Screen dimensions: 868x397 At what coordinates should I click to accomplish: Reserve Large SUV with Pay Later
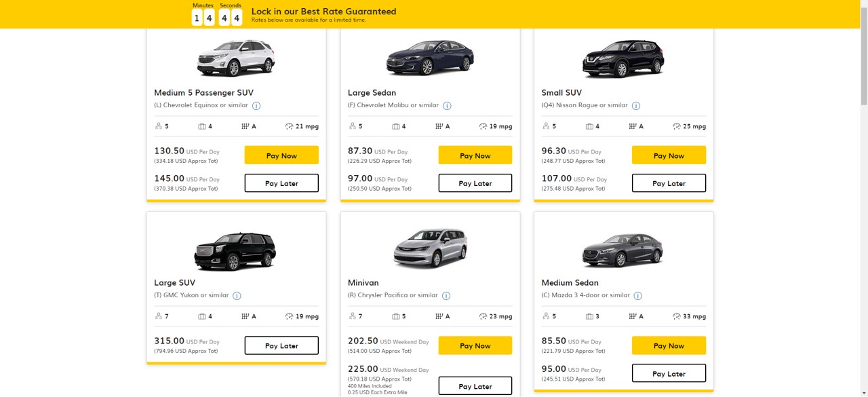pyautogui.click(x=281, y=345)
